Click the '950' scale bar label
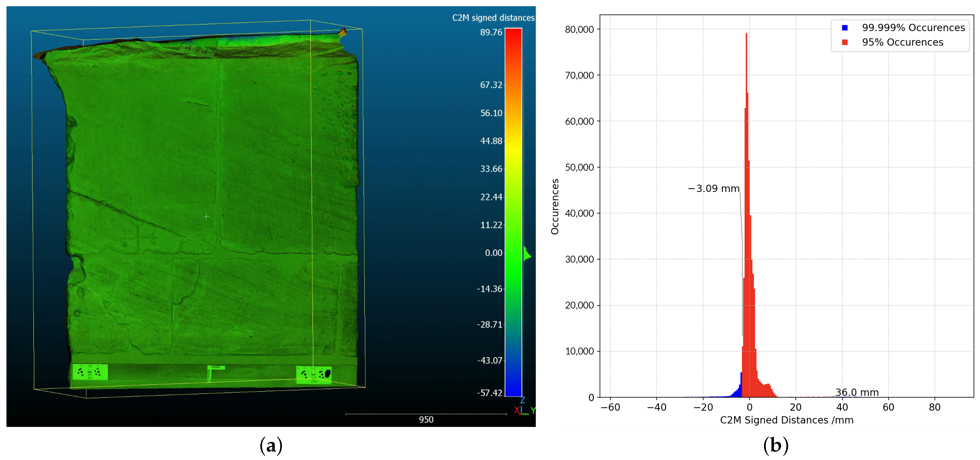Image resolution: width=980 pixels, height=460 pixels. point(426,419)
